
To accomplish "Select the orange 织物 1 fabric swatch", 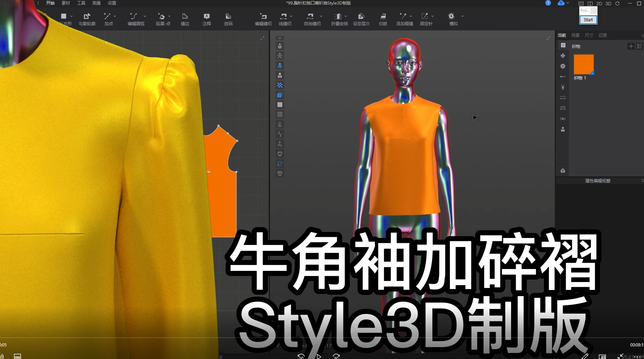I will coord(584,64).
